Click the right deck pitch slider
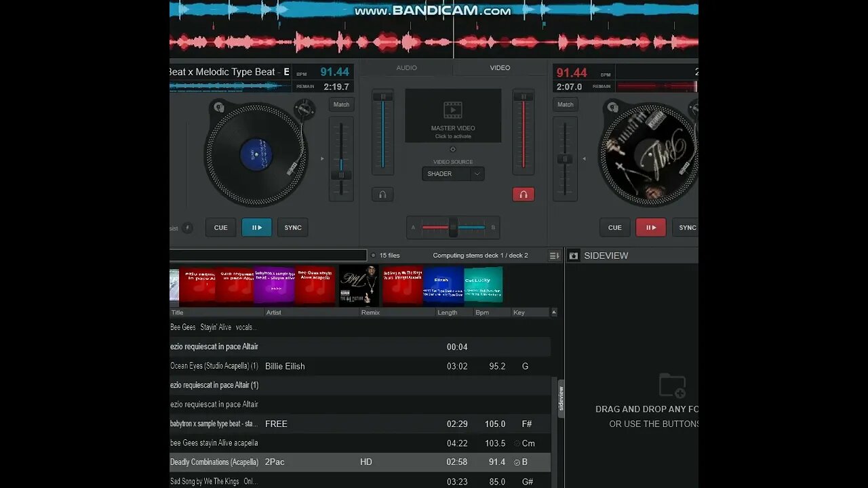Viewport: 868px width, 488px height. point(565,159)
